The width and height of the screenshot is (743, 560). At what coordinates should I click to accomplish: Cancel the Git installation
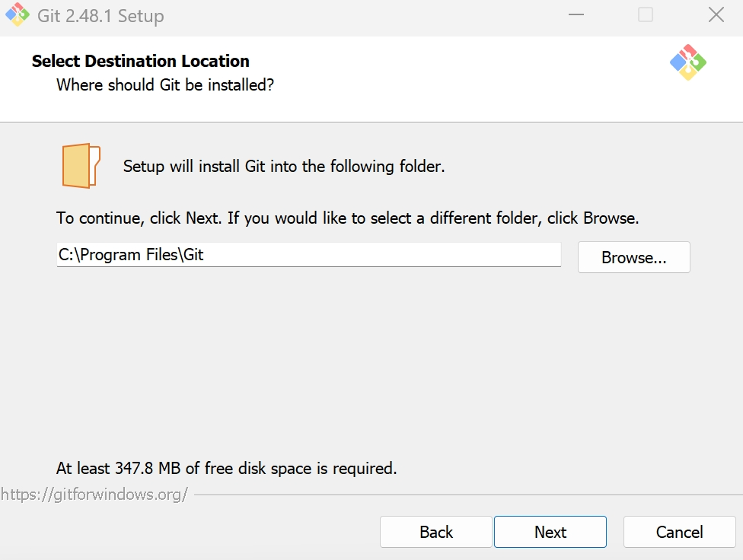pos(679,532)
